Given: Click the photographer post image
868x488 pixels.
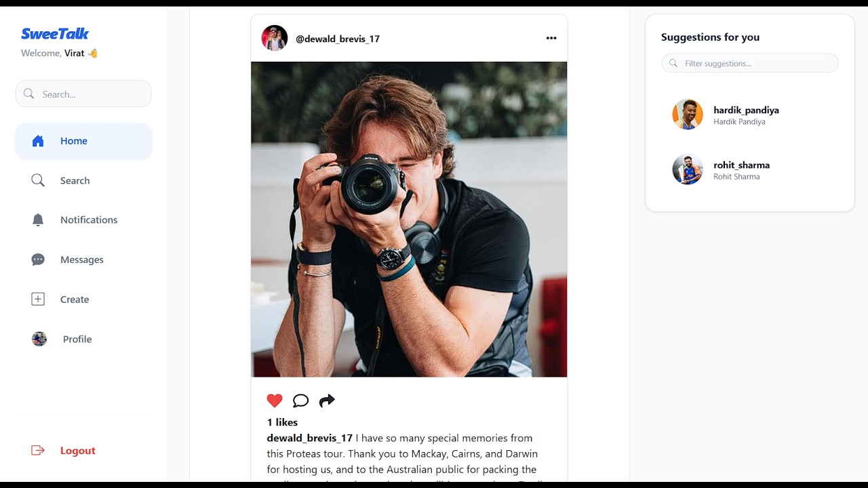Looking at the screenshot, I should tap(409, 219).
